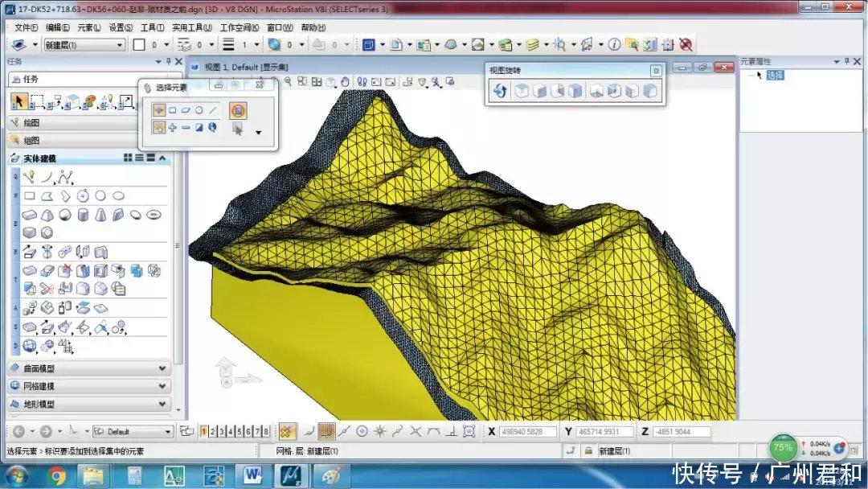Click the Element Information 'i' icon
Image resolution: width=868 pixels, height=489 pixels.
point(614,45)
